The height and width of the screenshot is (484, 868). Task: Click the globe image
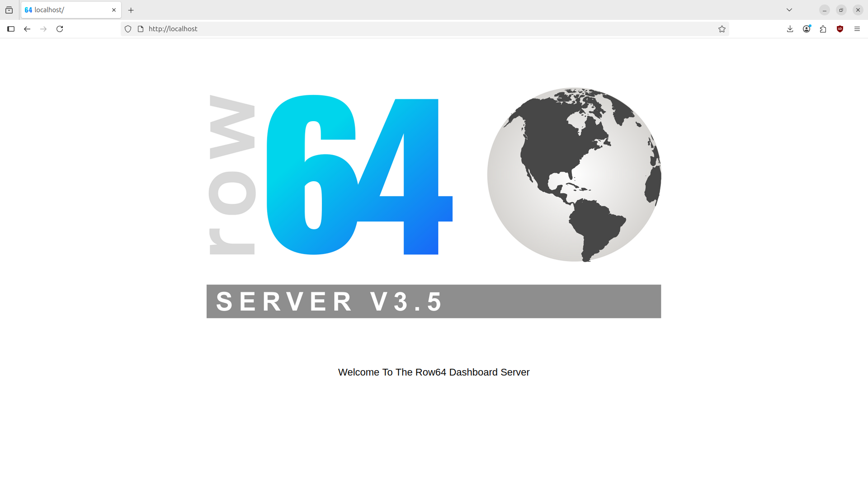point(574,174)
